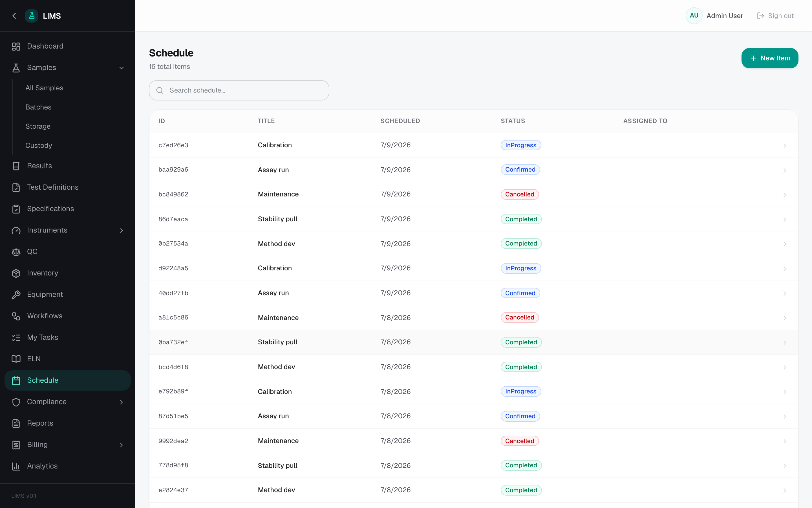The height and width of the screenshot is (508, 812).
Task: Expand the Instruments submenu chevron
Action: coord(122,231)
